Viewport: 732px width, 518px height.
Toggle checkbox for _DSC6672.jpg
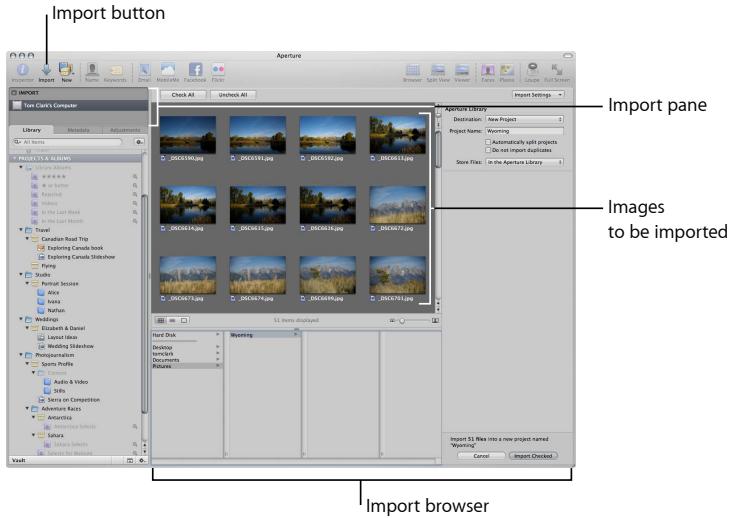point(373,228)
